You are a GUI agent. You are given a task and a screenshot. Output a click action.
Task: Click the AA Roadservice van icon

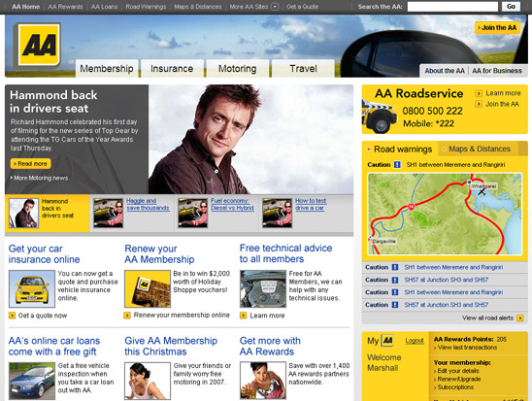379,117
